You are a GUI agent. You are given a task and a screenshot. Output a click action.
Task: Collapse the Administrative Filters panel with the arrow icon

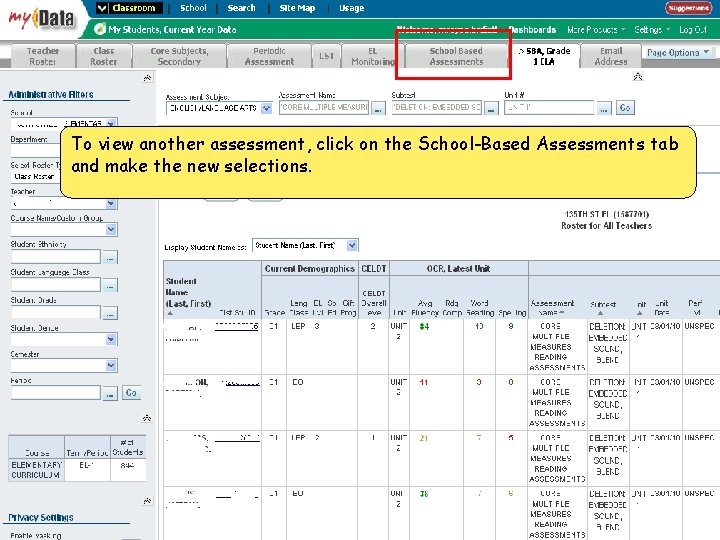pos(147,78)
